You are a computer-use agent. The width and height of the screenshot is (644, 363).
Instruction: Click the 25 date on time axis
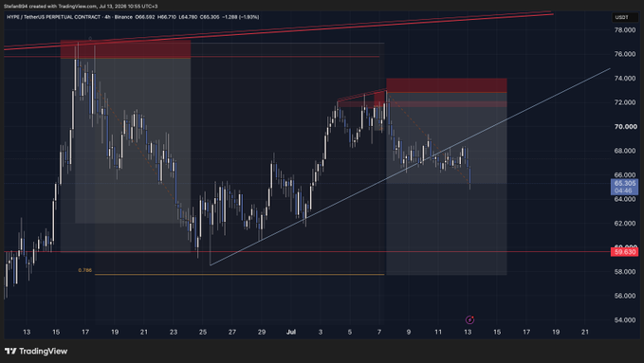pos(203,332)
